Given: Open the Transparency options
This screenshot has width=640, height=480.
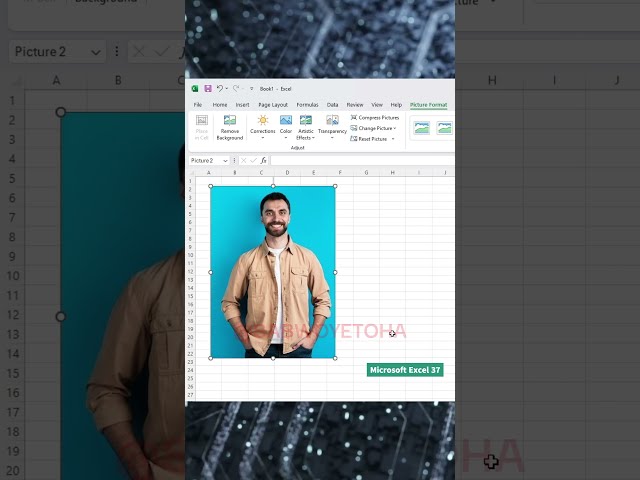Looking at the screenshot, I should click(x=332, y=127).
